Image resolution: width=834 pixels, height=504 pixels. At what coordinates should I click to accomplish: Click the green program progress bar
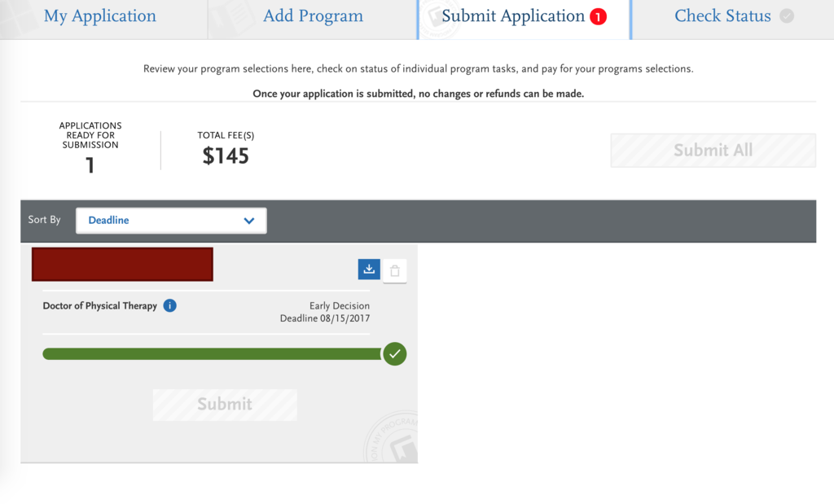[213, 354]
